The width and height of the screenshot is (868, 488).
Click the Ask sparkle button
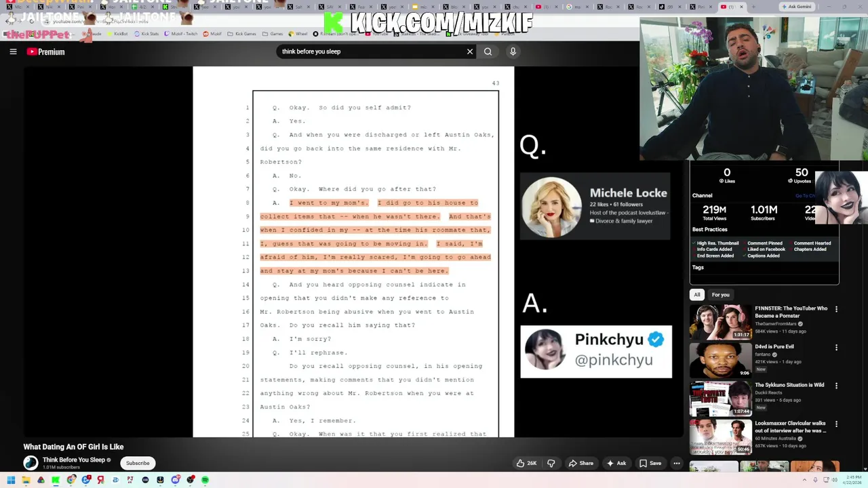click(x=616, y=464)
